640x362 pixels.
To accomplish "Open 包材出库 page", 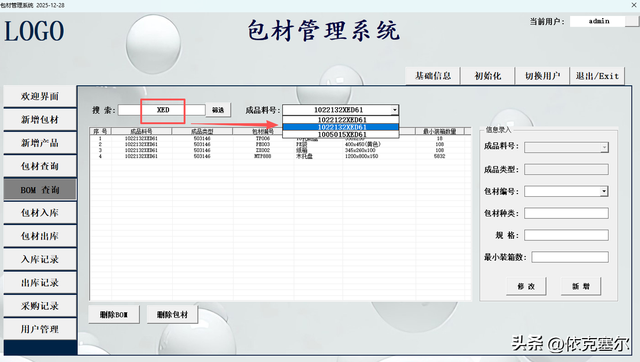I will (x=40, y=236).
